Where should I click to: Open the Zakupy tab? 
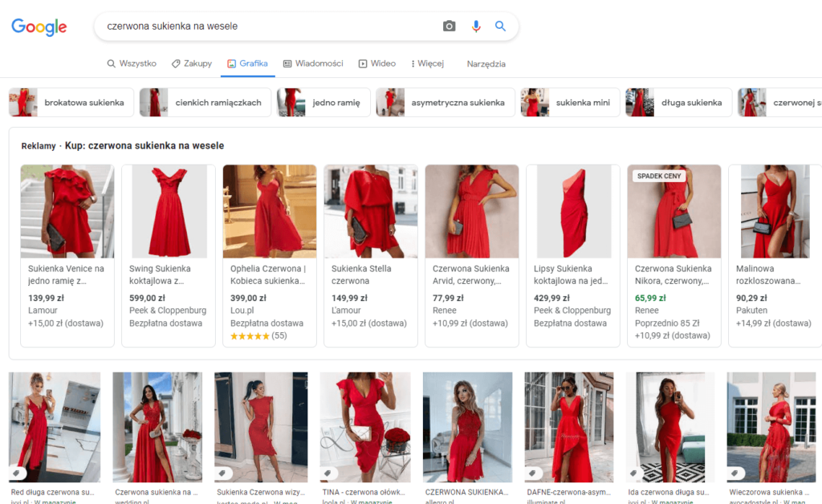click(x=191, y=63)
